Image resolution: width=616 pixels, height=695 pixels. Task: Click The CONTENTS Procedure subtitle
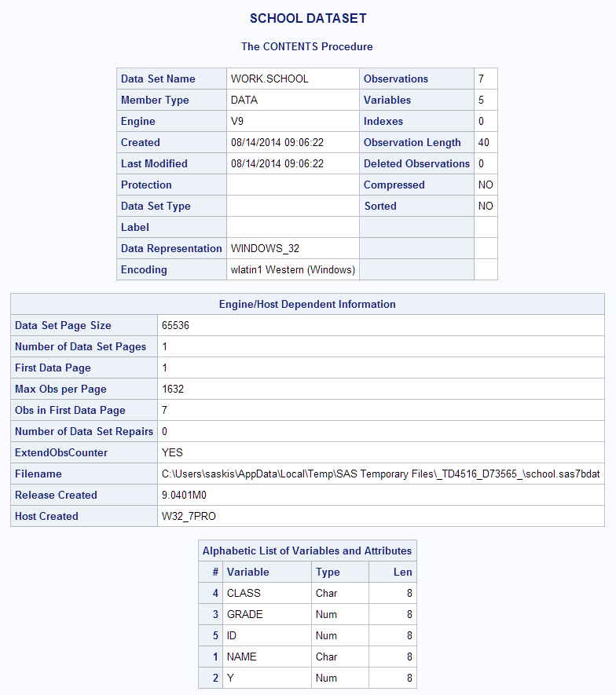[307, 46]
